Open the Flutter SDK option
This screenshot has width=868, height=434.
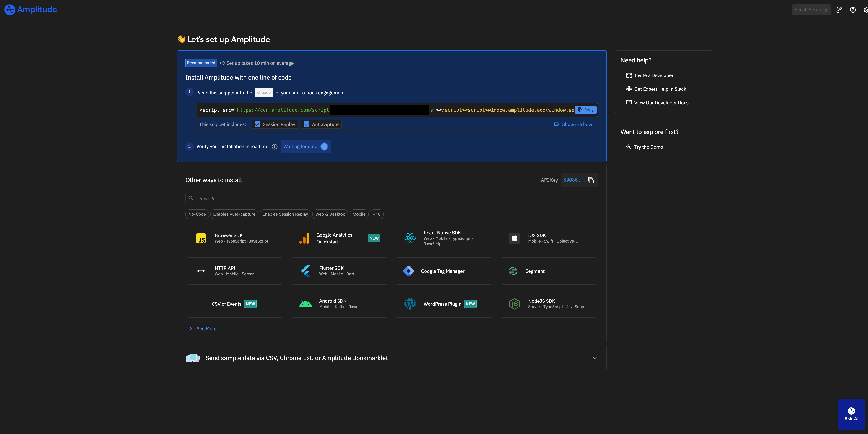[x=339, y=271]
